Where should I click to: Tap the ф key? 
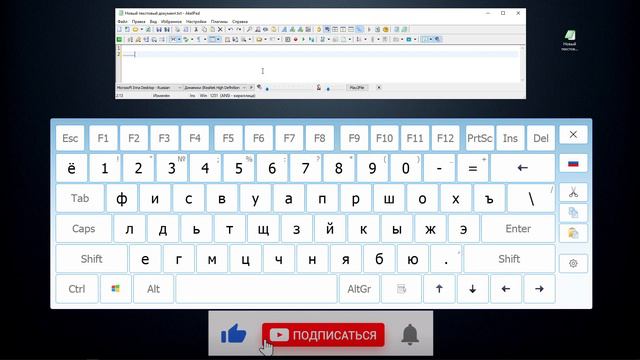(x=122, y=198)
